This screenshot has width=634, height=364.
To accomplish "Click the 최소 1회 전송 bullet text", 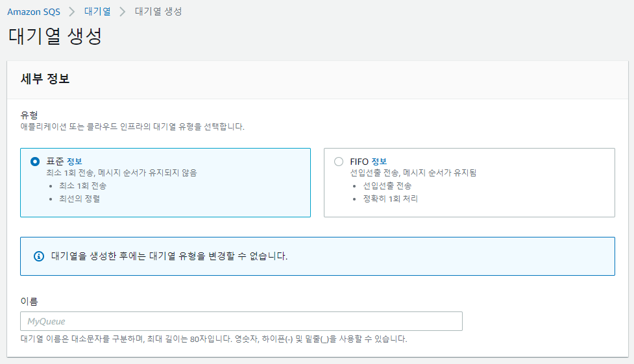I will click(x=83, y=186).
